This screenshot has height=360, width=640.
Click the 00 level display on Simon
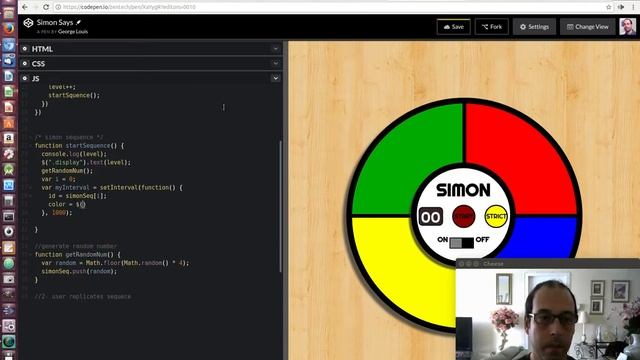coord(431,217)
